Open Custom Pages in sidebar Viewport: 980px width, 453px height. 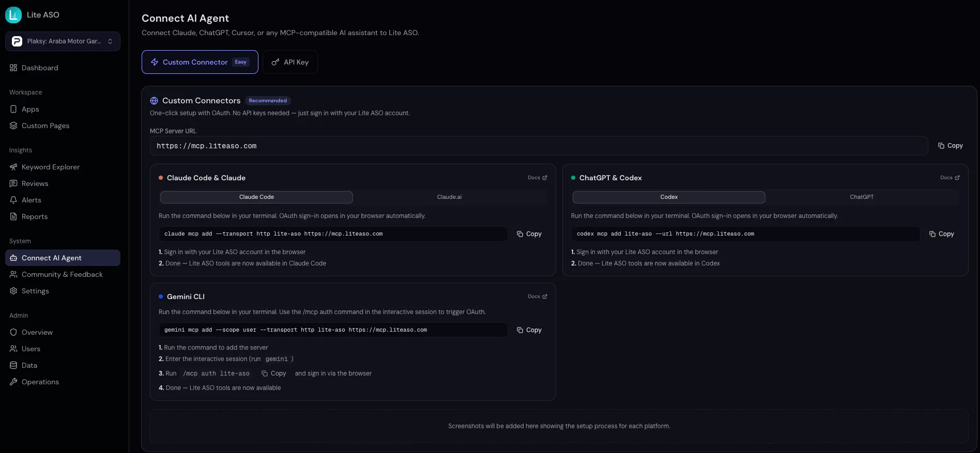click(x=63, y=126)
